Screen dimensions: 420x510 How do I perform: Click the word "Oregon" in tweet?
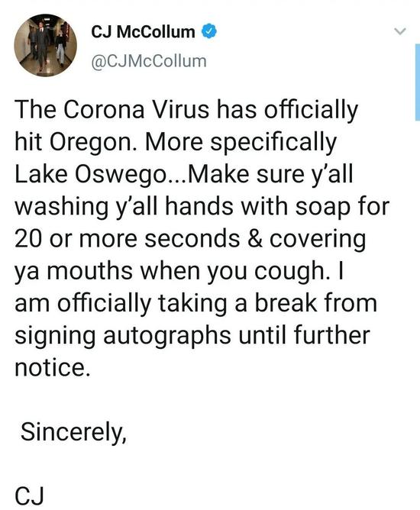(93, 143)
